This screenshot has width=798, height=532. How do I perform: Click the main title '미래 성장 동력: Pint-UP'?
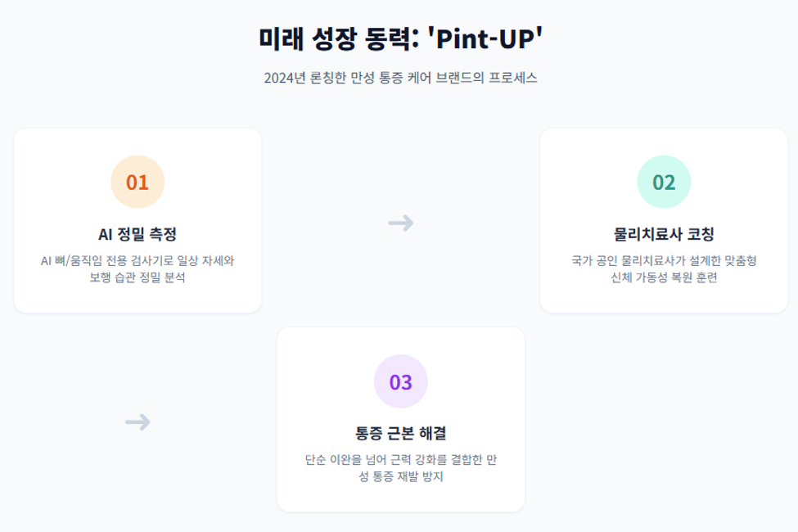[x=400, y=38]
